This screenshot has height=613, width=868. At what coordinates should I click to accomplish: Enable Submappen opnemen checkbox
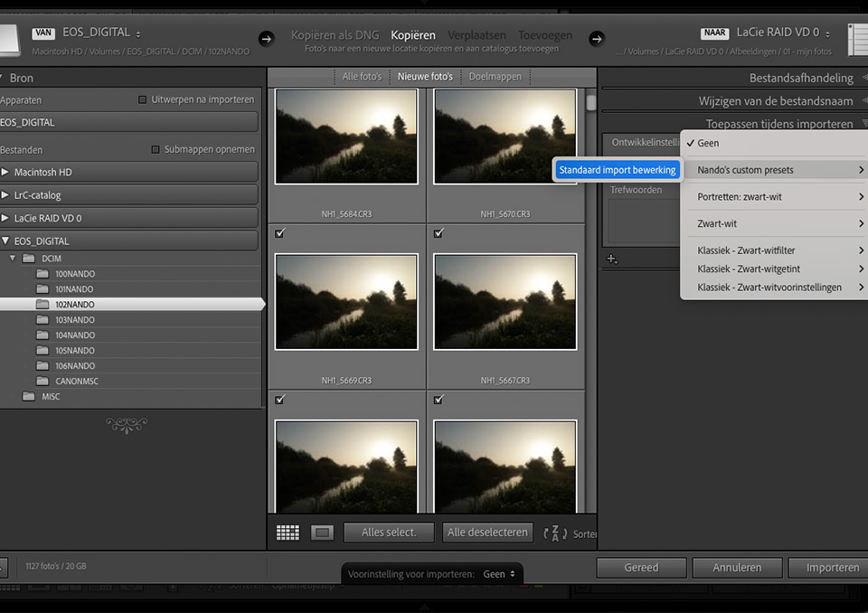tap(156, 149)
